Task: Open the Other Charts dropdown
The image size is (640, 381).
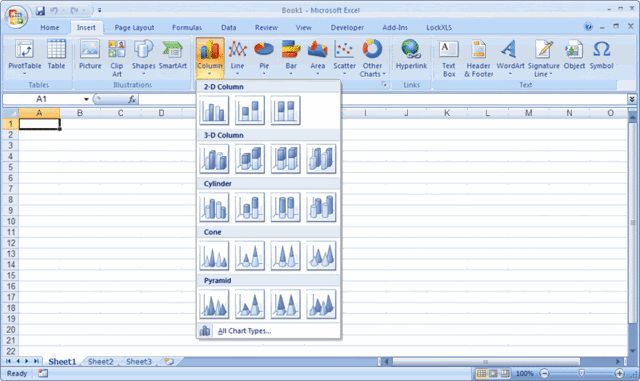Action: tap(372, 58)
